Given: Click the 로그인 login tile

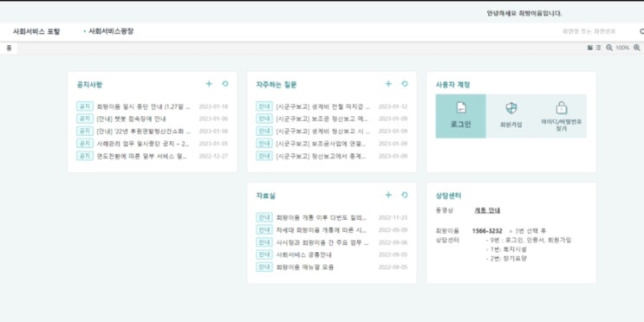Looking at the screenshot, I should tap(461, 116).
